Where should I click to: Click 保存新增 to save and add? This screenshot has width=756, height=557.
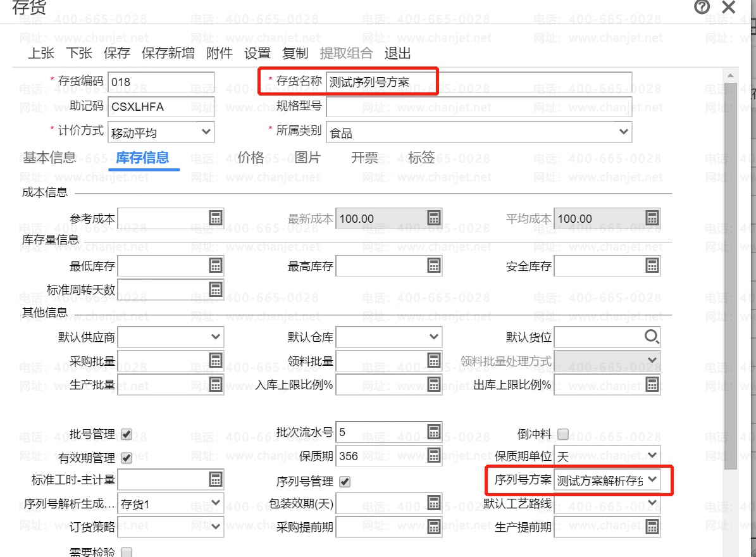[x=168, y=53]
